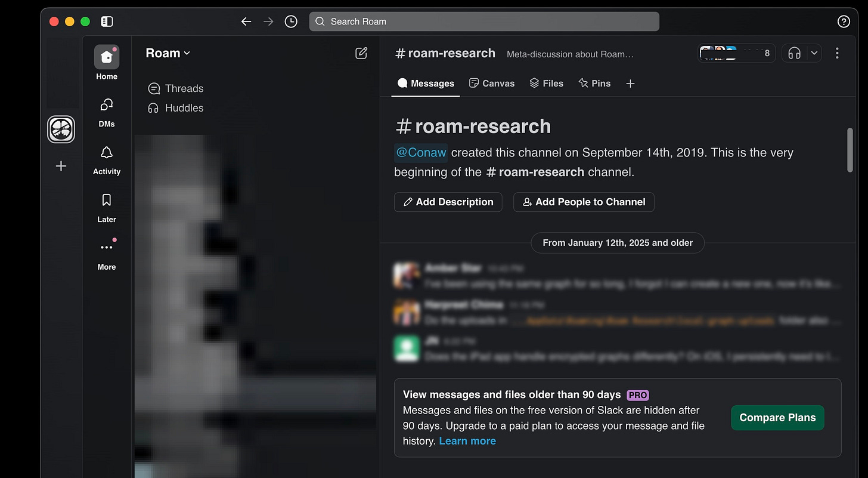Open history via the clock icon

[291, 21]
